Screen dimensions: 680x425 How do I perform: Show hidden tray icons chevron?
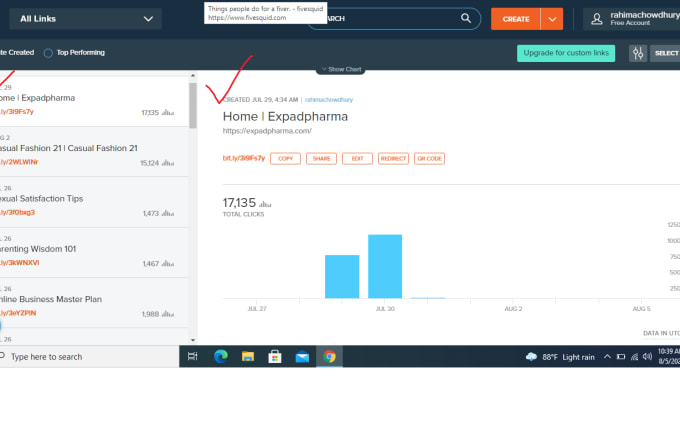click(x=608, y=356)
